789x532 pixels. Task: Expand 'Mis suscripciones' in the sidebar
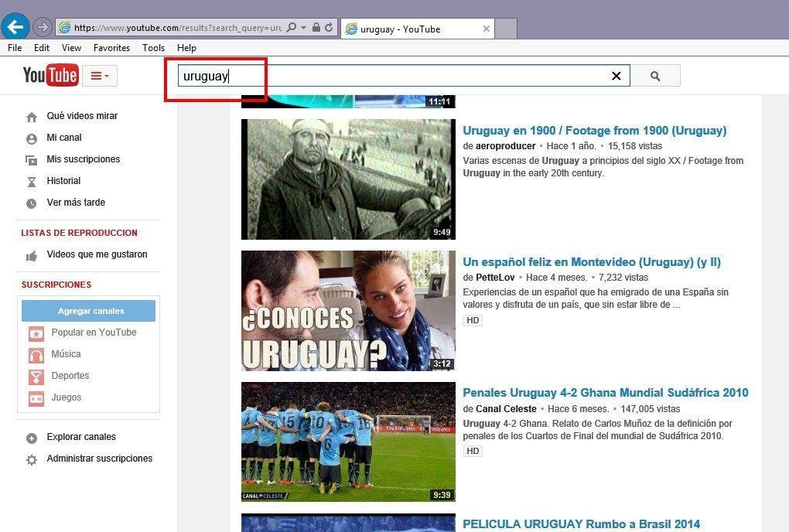click(31, 159)
